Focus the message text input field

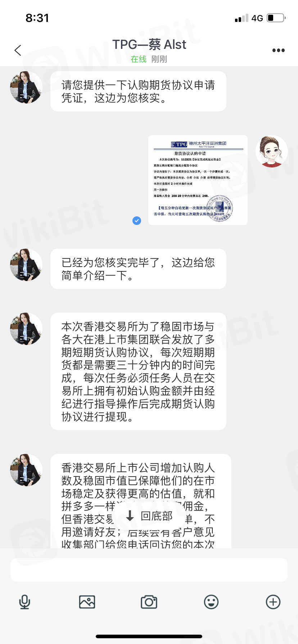click(149, 570)
